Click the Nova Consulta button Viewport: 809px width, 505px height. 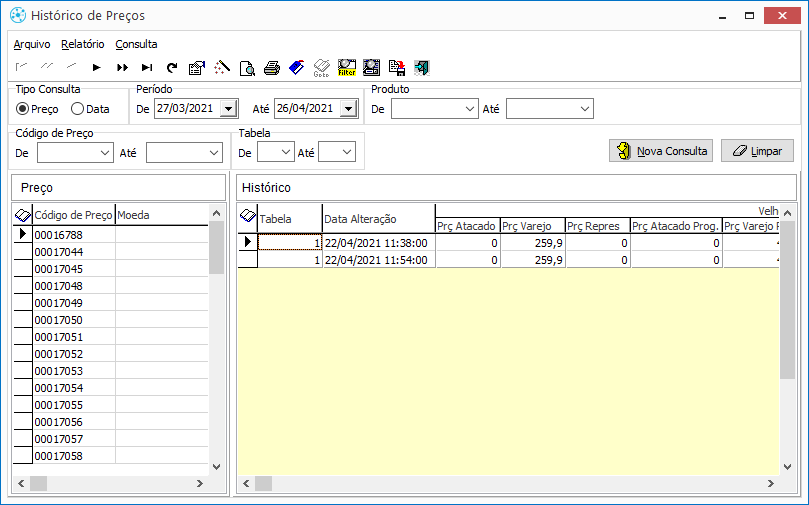(661, 151)
